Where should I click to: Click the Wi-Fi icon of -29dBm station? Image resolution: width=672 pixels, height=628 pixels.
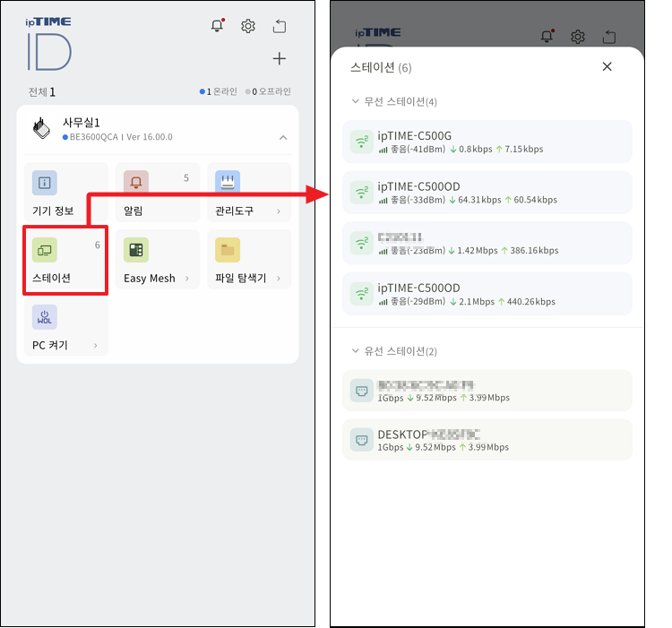pos(362,294)
